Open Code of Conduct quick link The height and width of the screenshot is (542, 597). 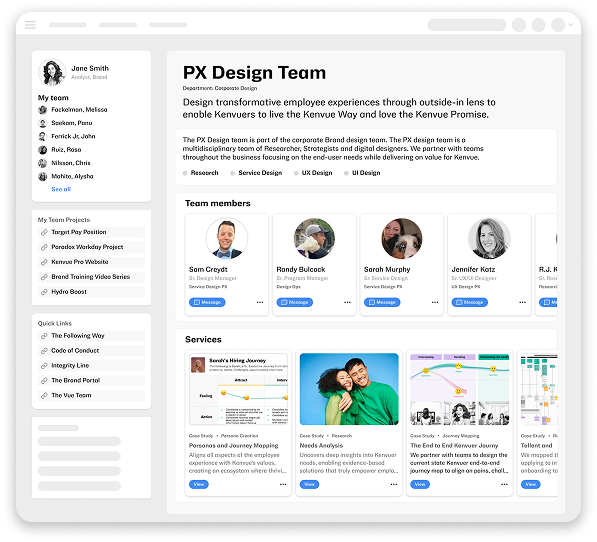[91, 351]
